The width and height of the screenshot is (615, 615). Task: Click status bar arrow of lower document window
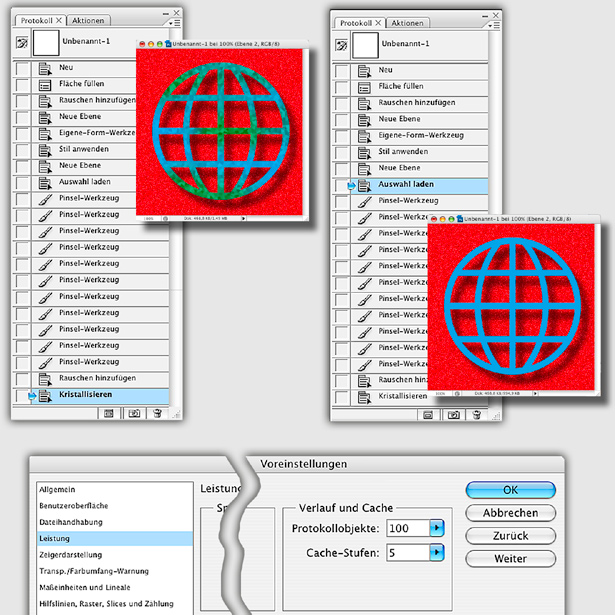tap(535, 393)
